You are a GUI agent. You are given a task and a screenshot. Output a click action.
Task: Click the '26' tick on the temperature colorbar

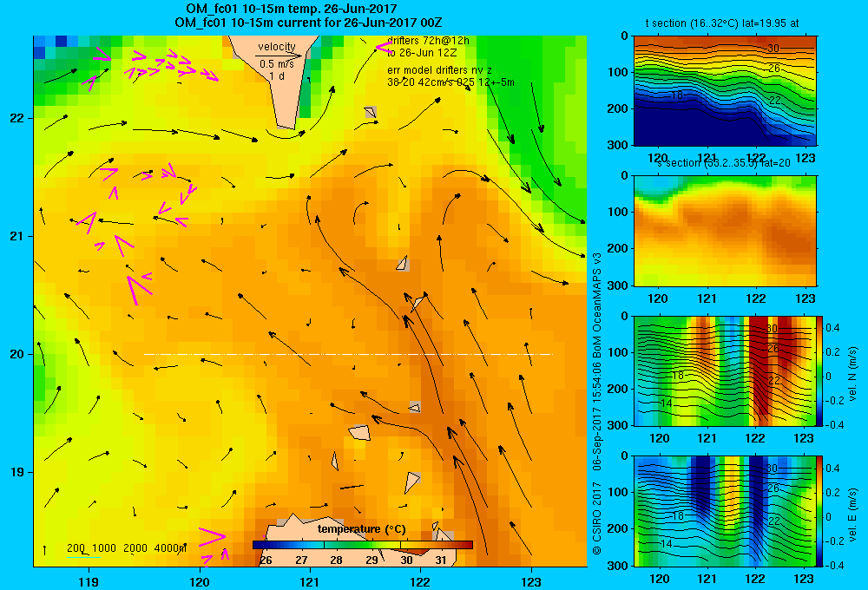click(266, 560)
